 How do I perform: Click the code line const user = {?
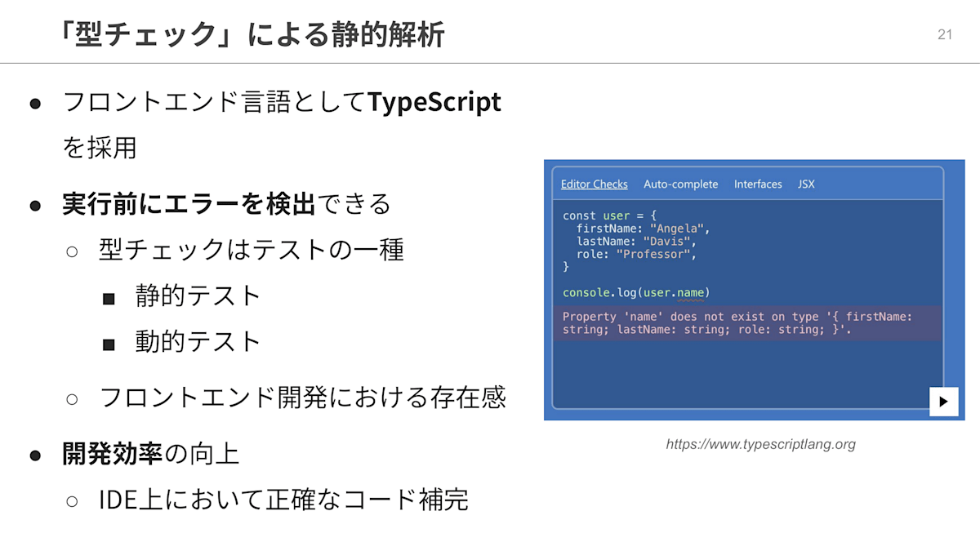pos(610,216)
